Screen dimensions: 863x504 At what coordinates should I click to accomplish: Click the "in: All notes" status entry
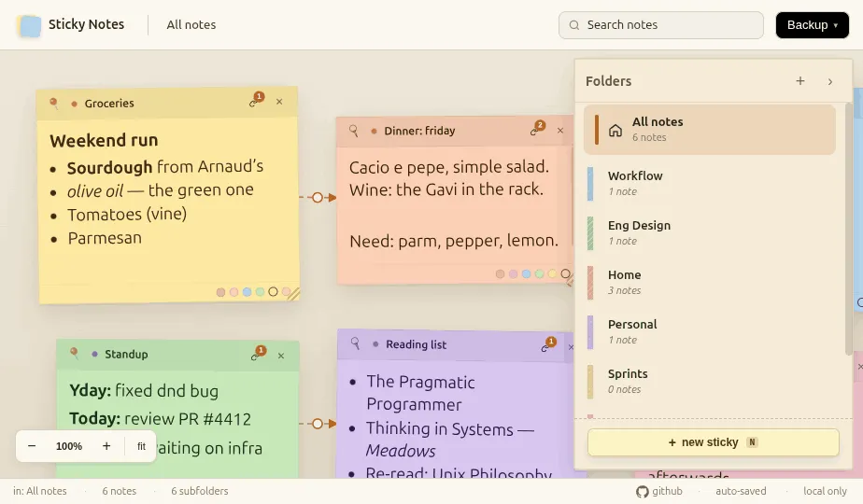coord(39,491)
